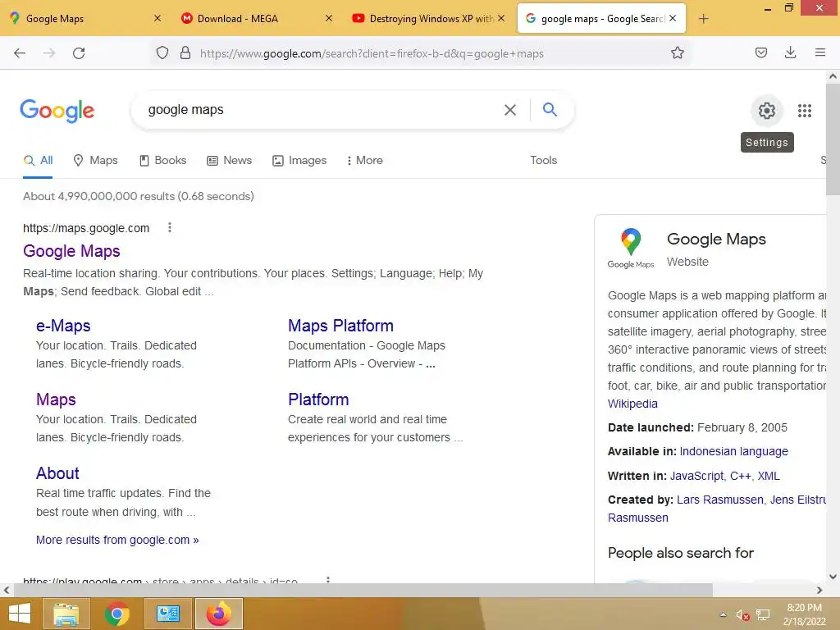Bookmark this page with the star
840x630 pixels.
(677, 52)
